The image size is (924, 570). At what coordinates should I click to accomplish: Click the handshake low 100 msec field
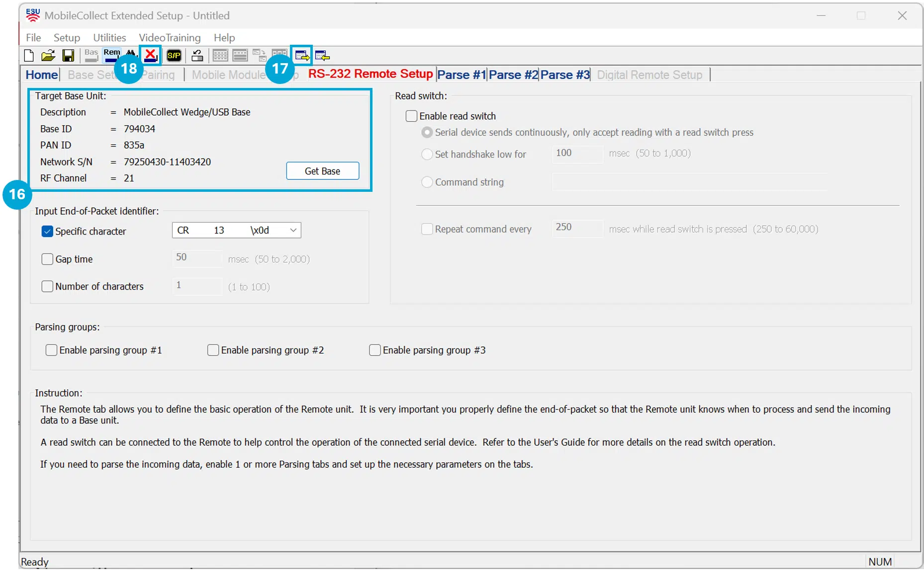578,154
